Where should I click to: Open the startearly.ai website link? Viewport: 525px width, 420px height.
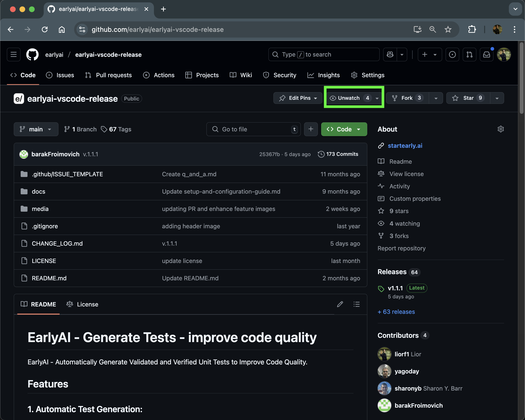coord(405,146)
